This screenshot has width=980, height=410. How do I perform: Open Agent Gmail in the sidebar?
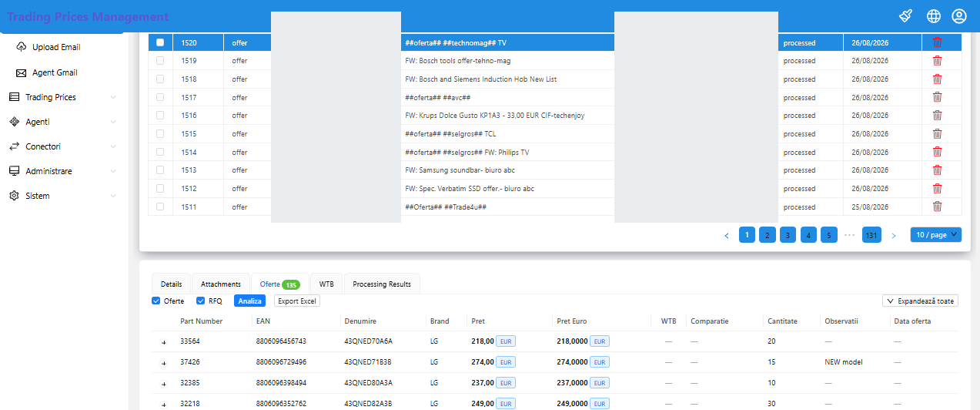(55, 72)
